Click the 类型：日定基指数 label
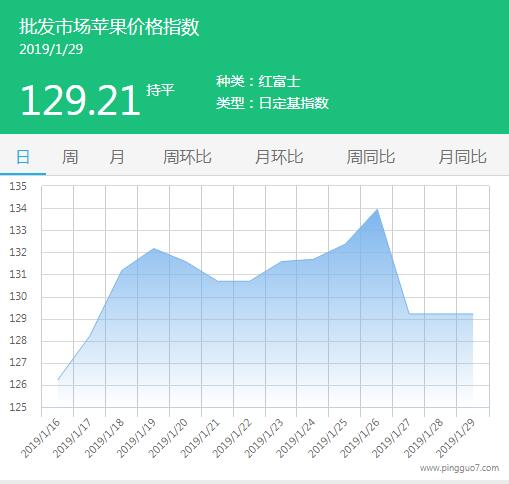 [x=272, y=103]
